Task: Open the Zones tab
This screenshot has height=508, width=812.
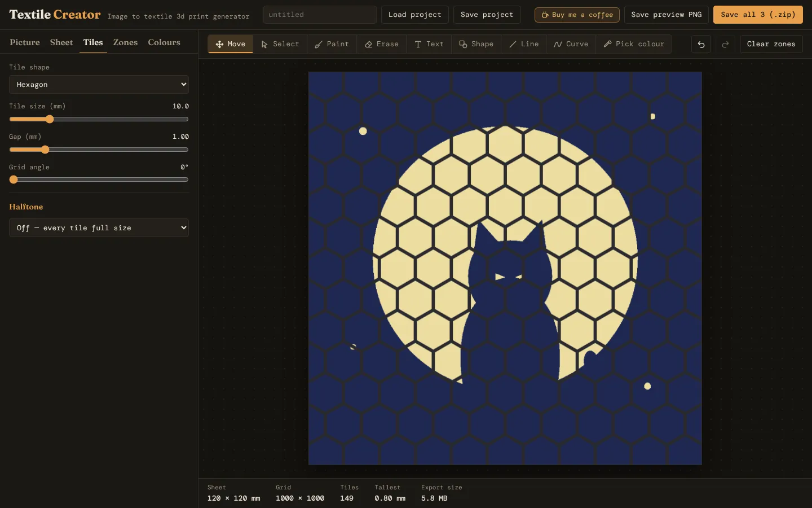Action: coord(125,42)
